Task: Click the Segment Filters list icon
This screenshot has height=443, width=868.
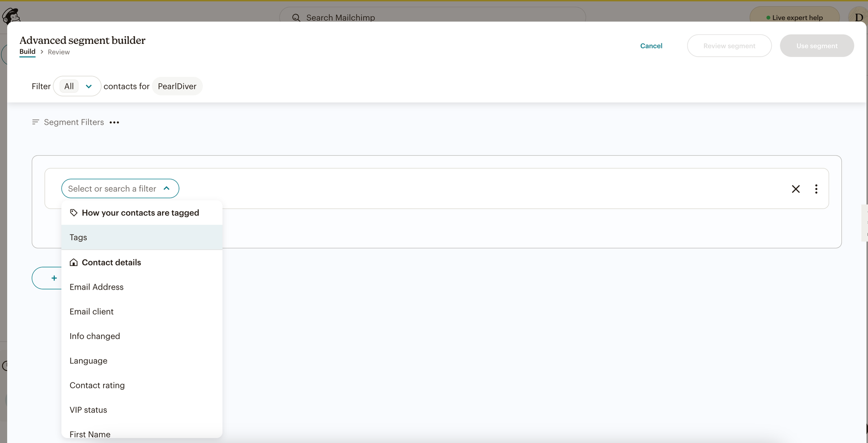Action: pos(35,122)
